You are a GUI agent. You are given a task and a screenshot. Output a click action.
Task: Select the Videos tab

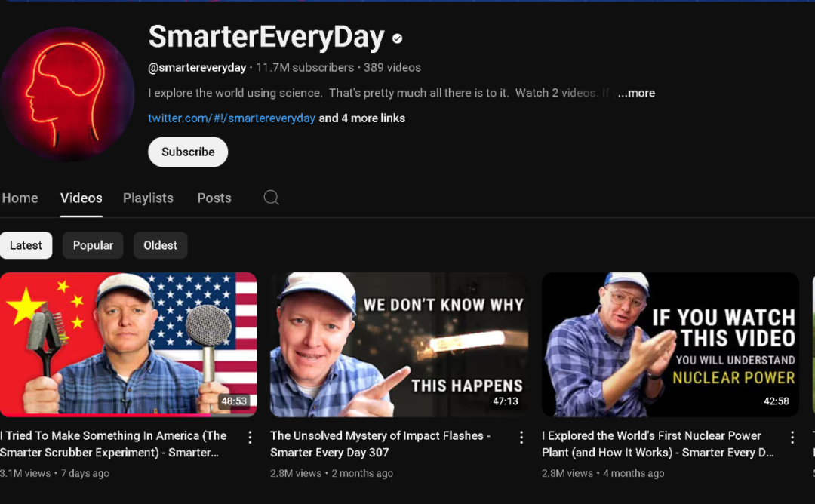click(81, 198)
